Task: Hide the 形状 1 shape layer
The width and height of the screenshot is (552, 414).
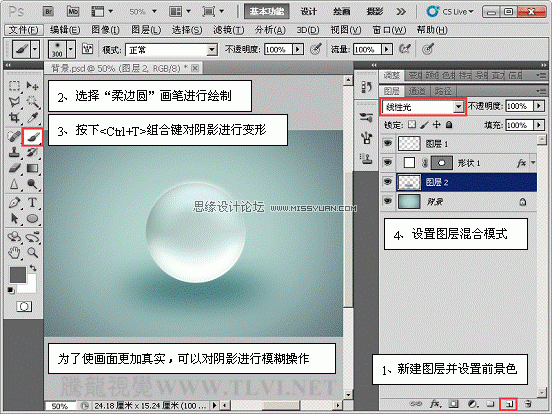Action: coord(388,162)
